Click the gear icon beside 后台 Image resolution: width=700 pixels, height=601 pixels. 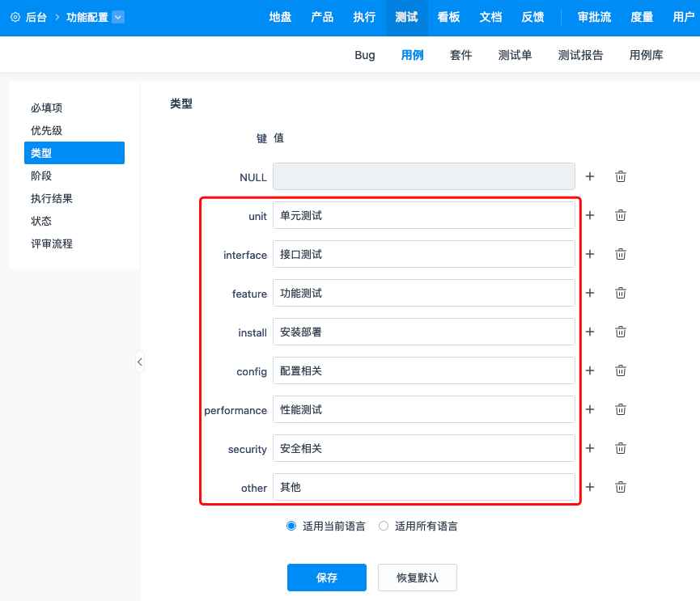point(15,17)
